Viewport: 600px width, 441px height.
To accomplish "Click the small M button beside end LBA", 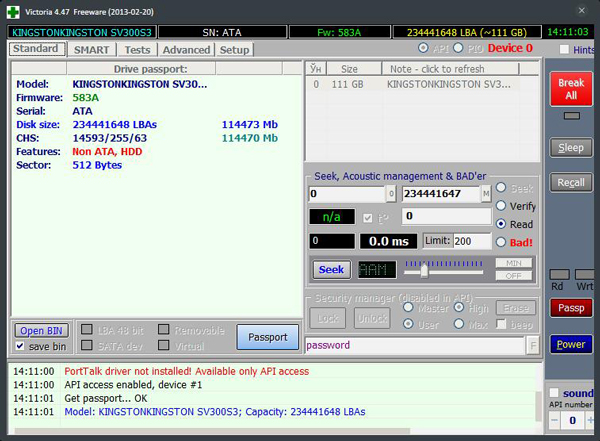I will 486,194.
